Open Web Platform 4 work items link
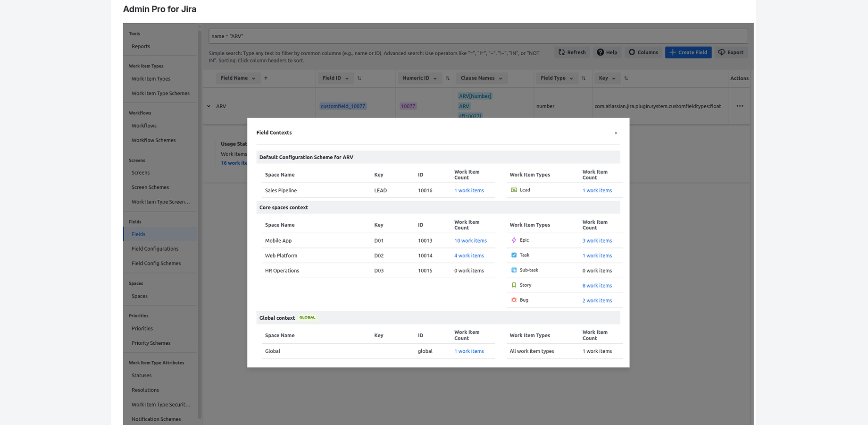 point(469,255)
